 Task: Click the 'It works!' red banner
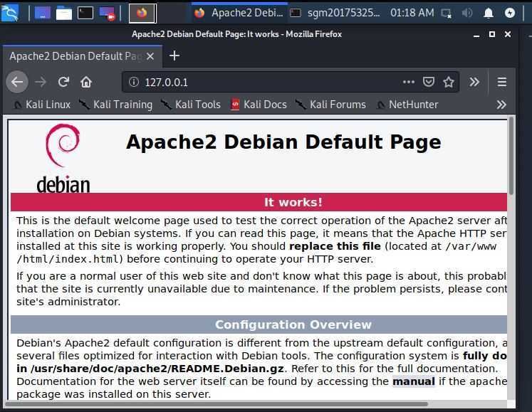tap(259, 202)
